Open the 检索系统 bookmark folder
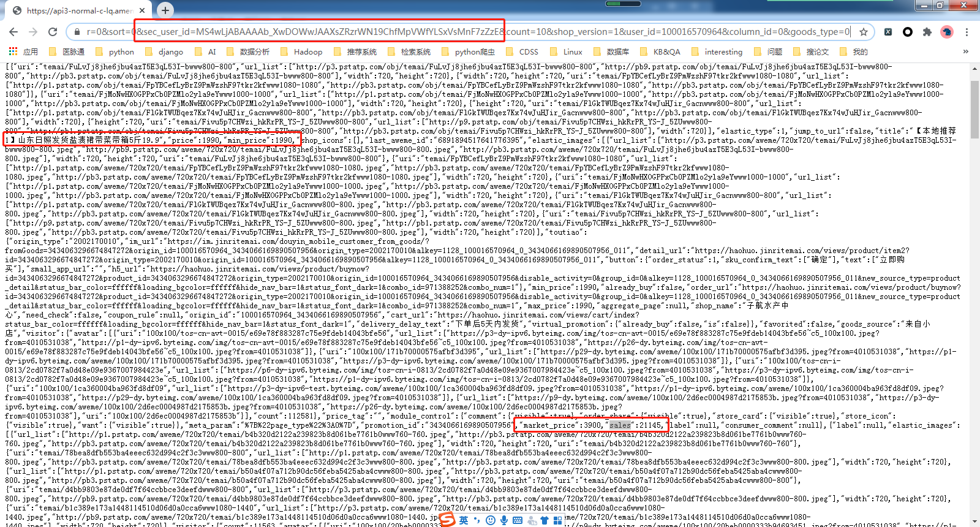Screen dimensions: 980x527 409,52
